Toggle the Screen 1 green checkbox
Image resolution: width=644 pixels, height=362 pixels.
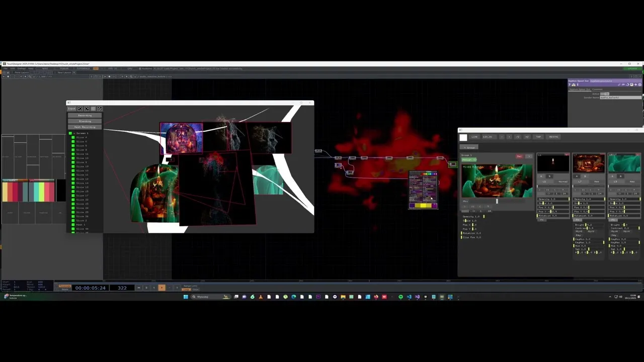point(70,133)
